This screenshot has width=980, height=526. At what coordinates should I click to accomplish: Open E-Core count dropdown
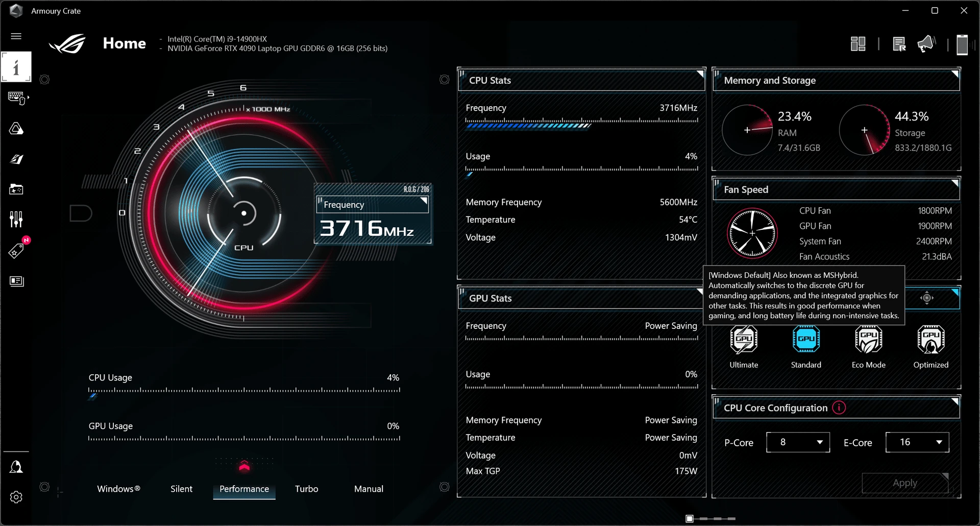pos(917,442)
